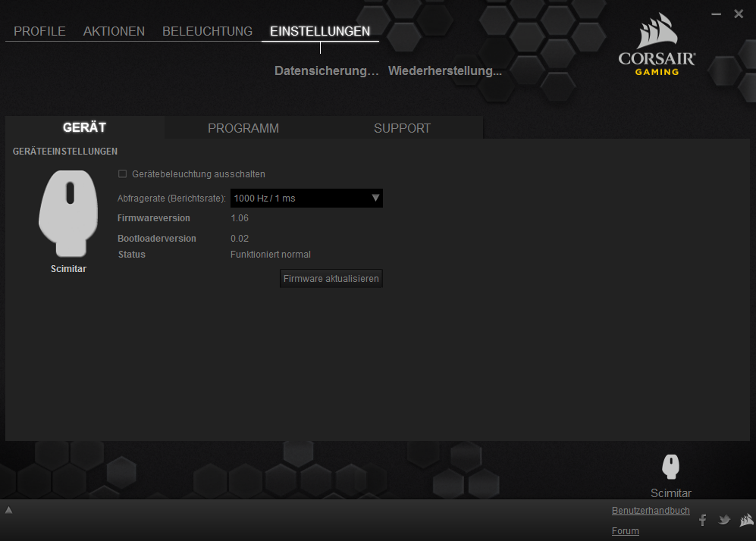Minimize the Corsair window
The height and width of the screenshot is (541, 756).
pos(717,14)
